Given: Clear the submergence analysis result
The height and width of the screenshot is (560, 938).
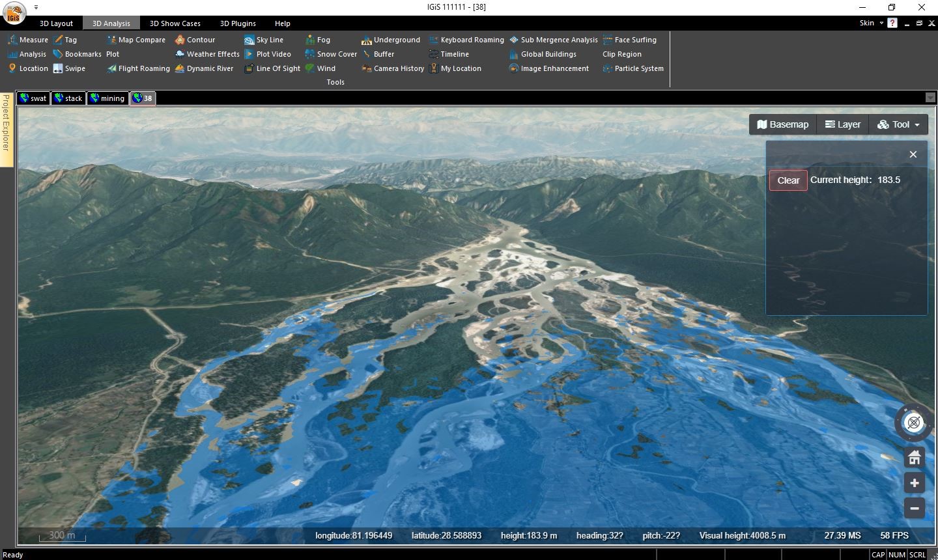Looking at the screenshot, I should (788, 180).
